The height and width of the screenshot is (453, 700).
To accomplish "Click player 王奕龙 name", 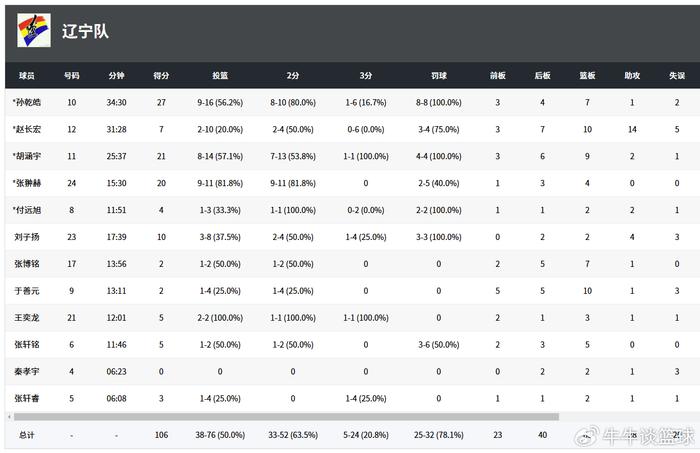I will pos(28,318).
